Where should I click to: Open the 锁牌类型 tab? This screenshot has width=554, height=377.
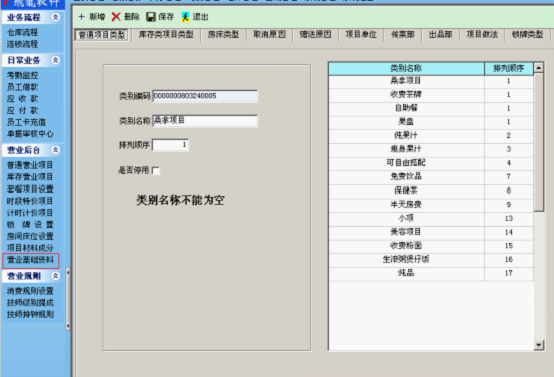pyautogui.click(x=528, y=35)
